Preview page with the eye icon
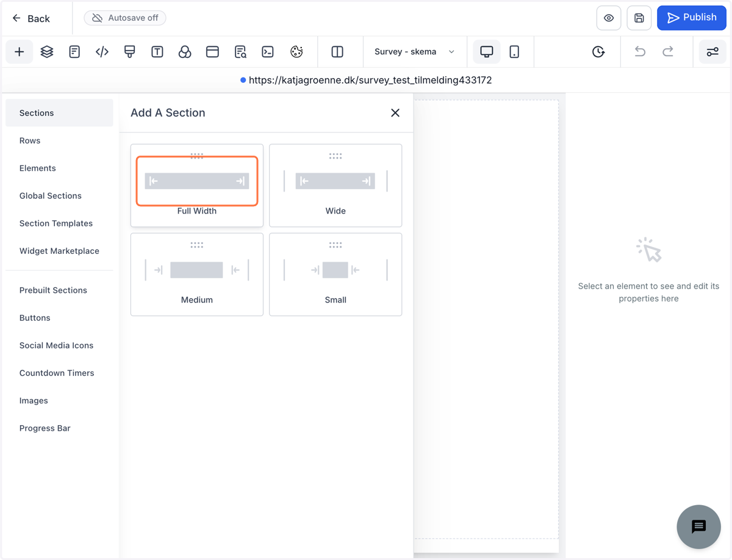This screenshot has height=560, width=732. coord(609,18)
